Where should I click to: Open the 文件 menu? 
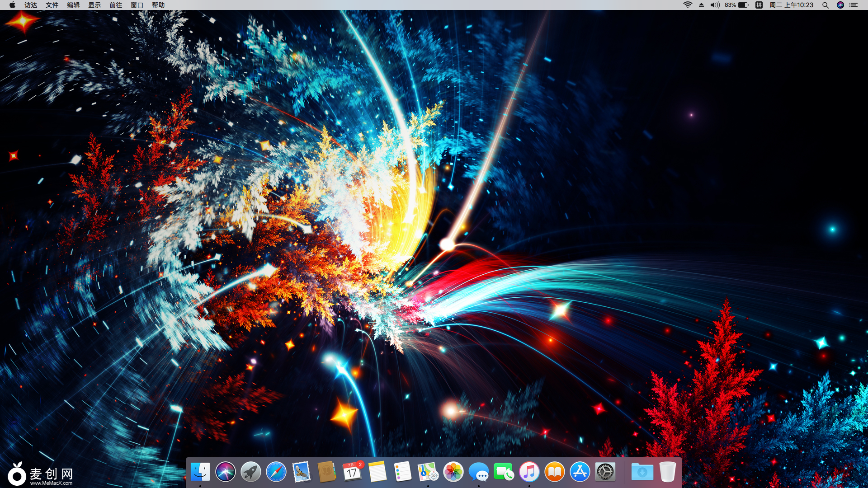52,5
